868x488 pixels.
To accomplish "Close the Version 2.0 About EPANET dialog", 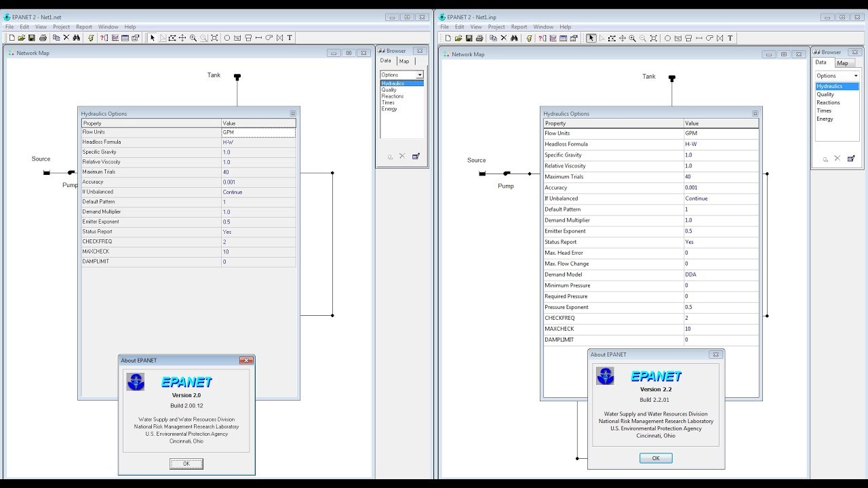I will click(247, 361).
